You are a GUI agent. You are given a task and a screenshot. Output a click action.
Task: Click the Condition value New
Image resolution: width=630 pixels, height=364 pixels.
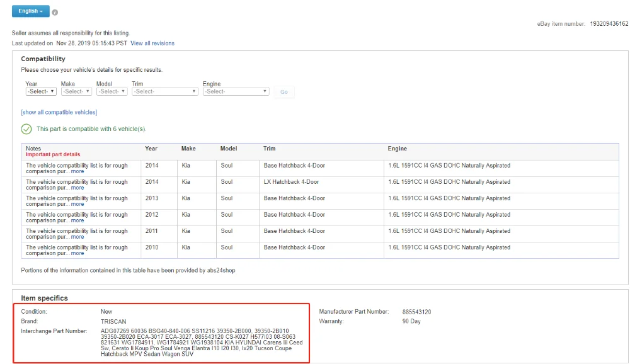click(106, 312)
